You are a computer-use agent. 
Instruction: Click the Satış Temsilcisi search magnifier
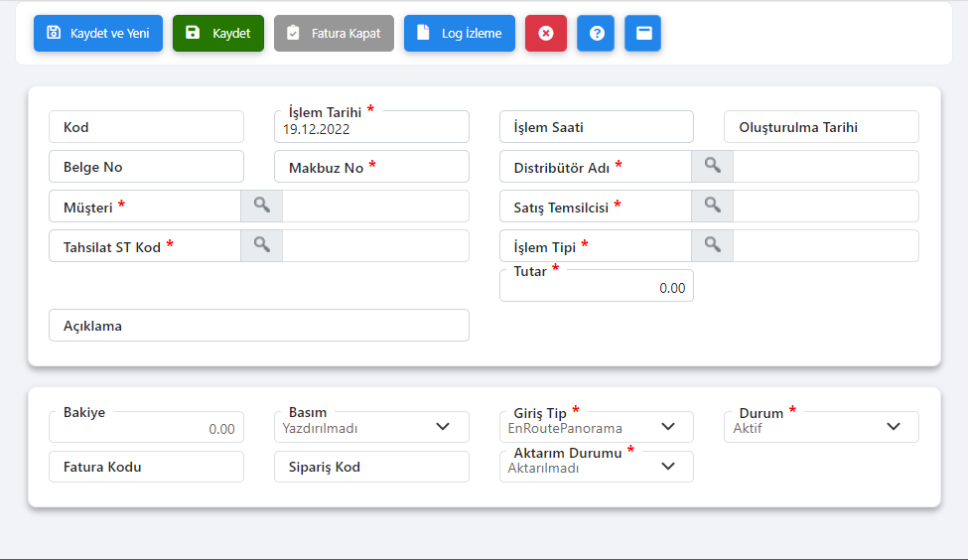(x=712, y=206)
